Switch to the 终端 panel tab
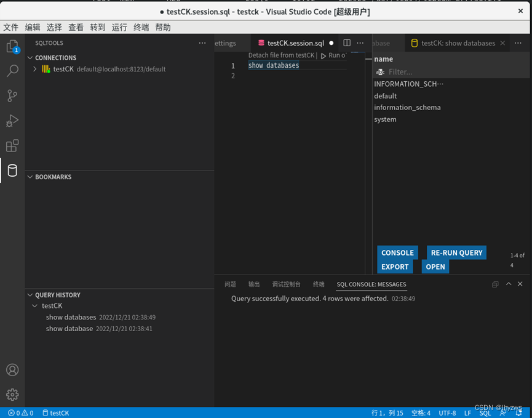This screenshot has width=532, height=418. click(319, 284)
